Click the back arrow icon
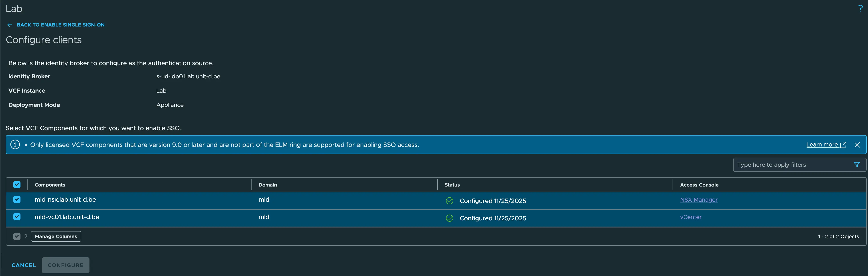This screenshot has width=868, height=276. [x=10, y=25]
